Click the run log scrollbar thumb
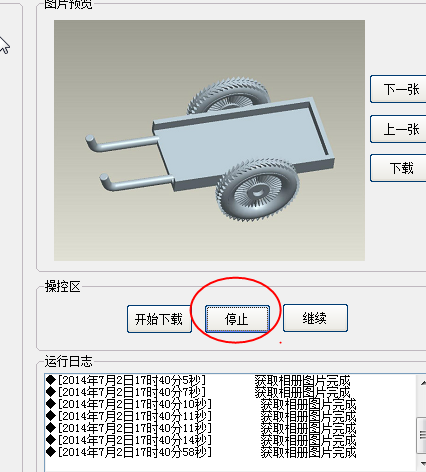 [422, 434]
